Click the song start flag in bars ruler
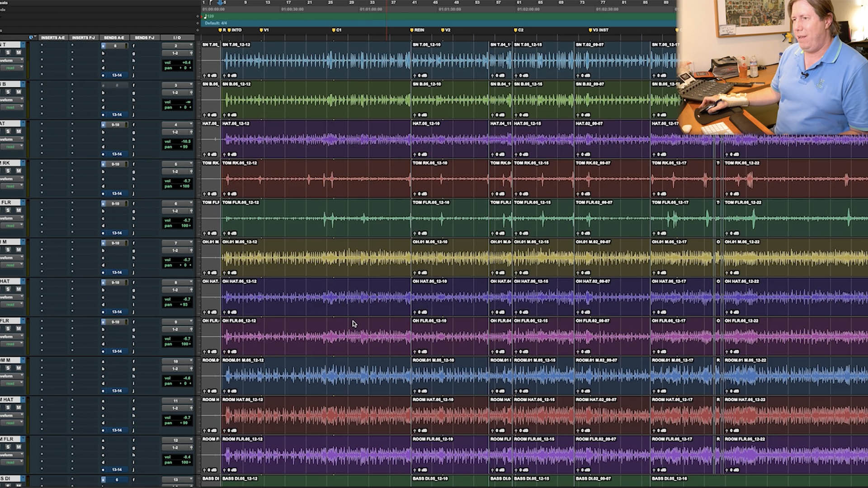This screenshot has height=488, width=868. tap(211, 3)
